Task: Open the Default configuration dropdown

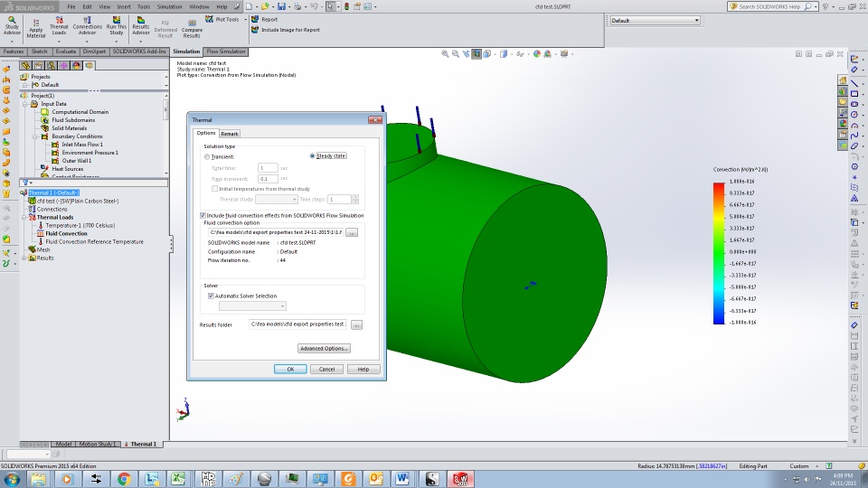Action: (x=655, y=21)
